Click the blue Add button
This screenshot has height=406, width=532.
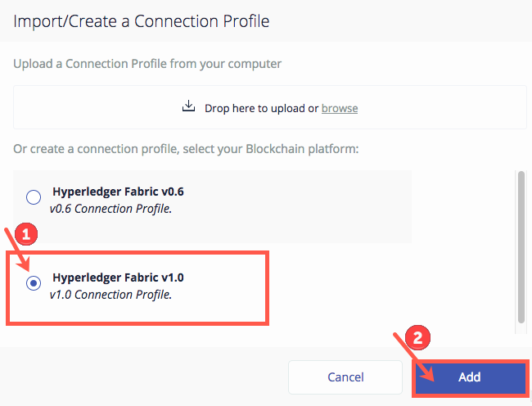click(471, 377)
